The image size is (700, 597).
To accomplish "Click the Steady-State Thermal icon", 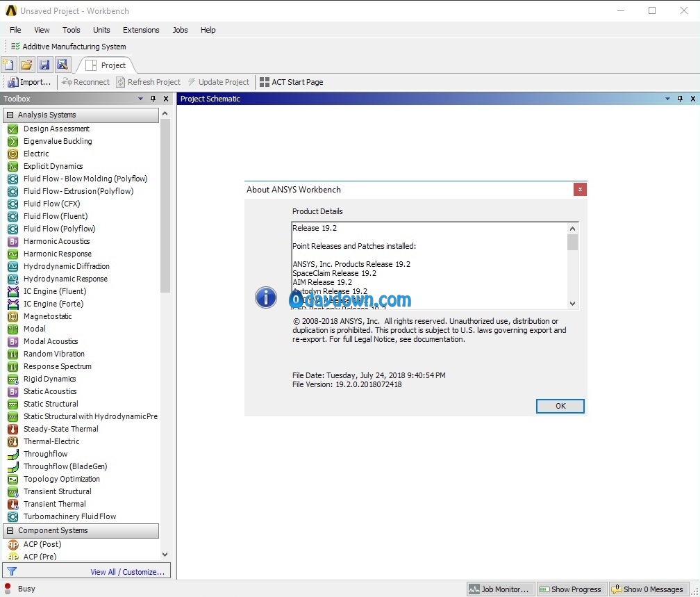I will pyautogui.click(x=13, y=429).
